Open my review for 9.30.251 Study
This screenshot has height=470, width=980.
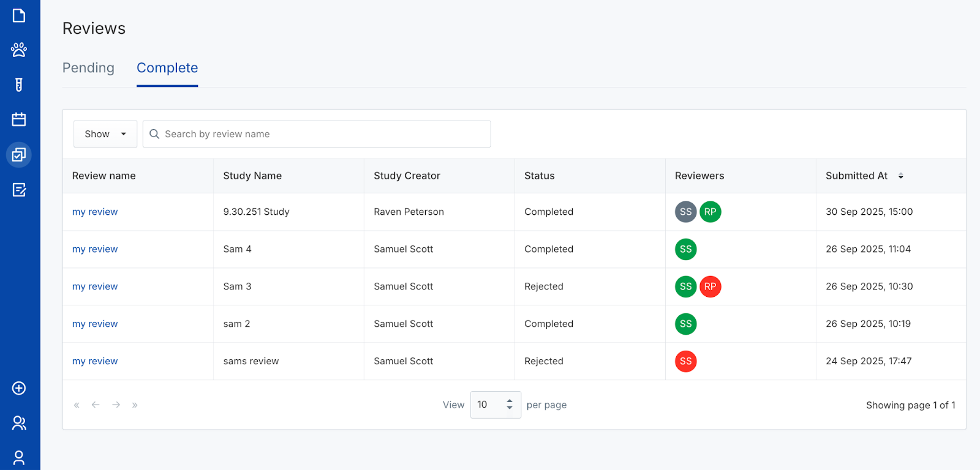(95, 212)
